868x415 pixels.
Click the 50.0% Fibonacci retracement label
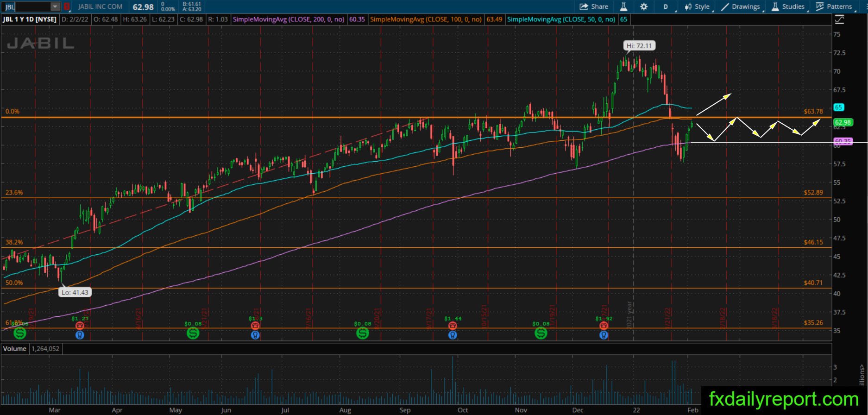pyautogui.click(x=14, y=283)
